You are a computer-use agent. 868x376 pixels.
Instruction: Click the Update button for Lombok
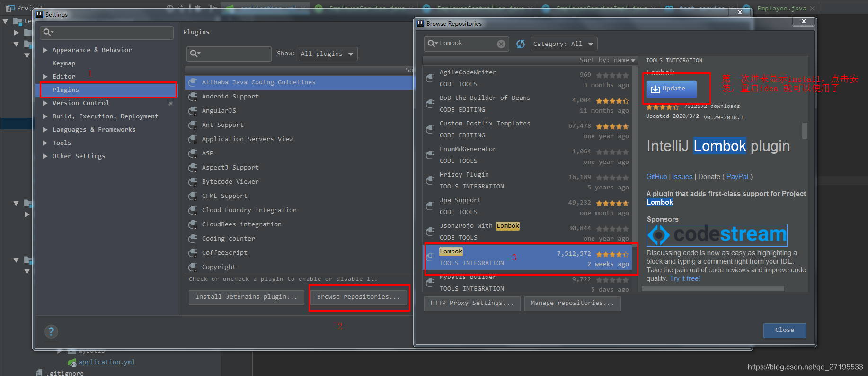(671, 89)
